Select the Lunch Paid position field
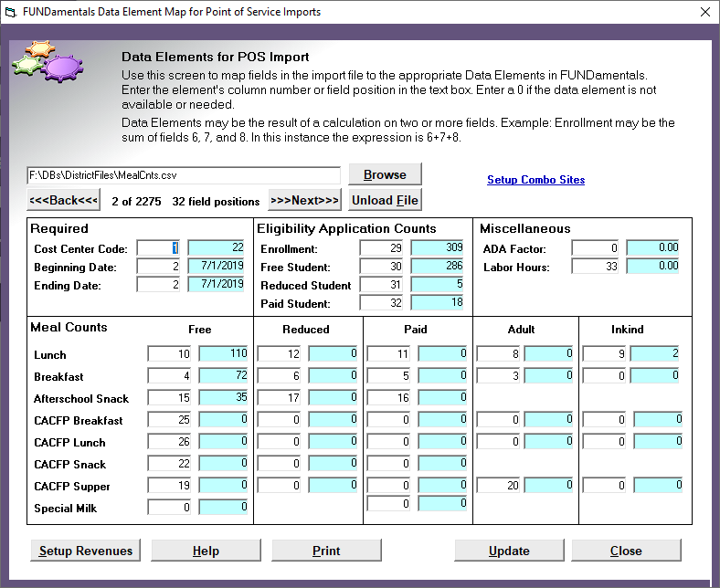This screenshot has height=588, width=720. click(389, 353)
